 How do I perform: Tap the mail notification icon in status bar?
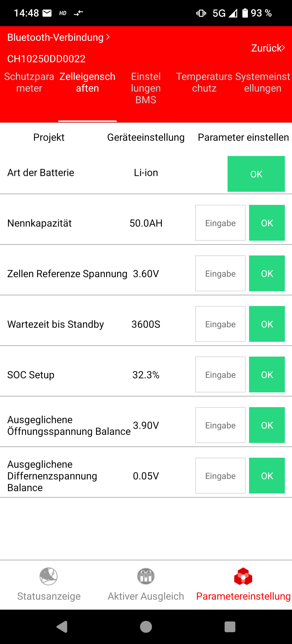tap(47, 13)
